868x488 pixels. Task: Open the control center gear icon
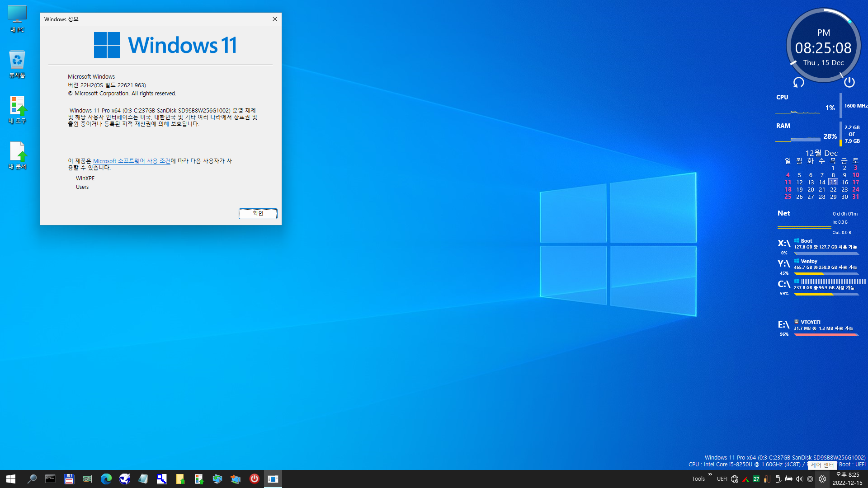(822, 479)
